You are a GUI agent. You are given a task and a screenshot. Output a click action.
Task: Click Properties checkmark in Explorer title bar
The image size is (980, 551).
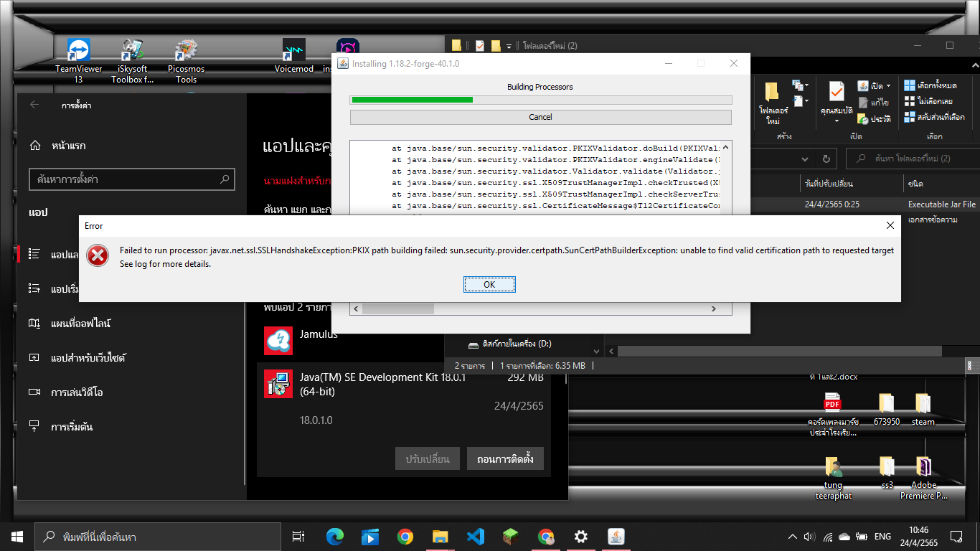(479, 46)
